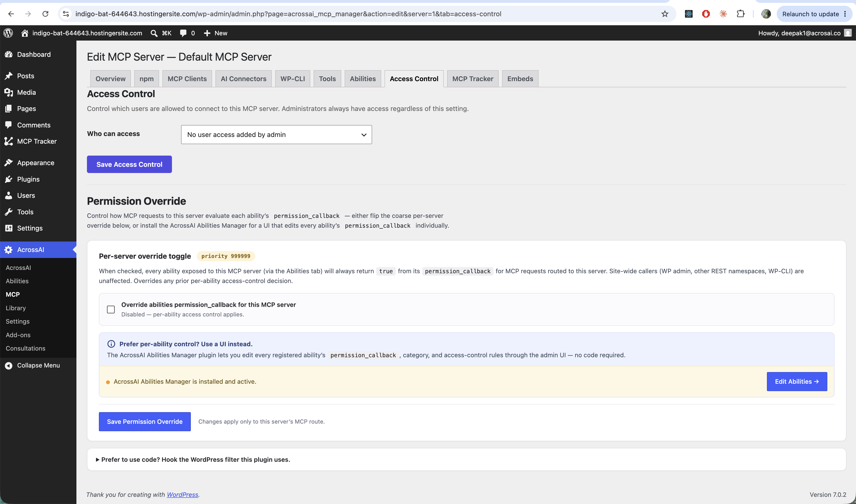Open site information icon in address bar
Screen dimensions: 856x504
click(x=66, y=14)
